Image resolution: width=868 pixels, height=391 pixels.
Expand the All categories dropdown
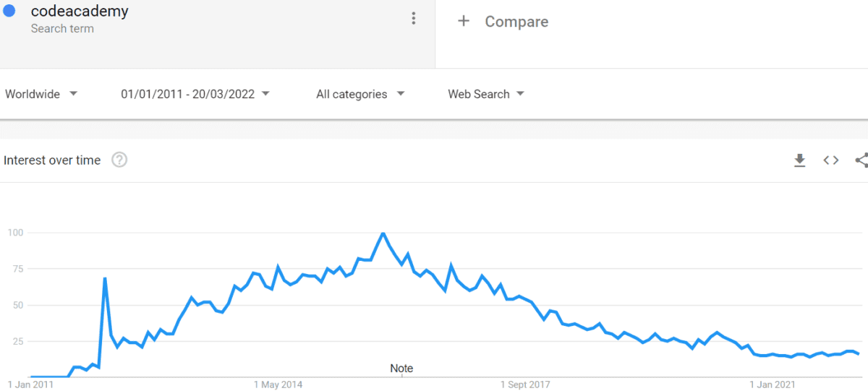click(x=360, y=94)
